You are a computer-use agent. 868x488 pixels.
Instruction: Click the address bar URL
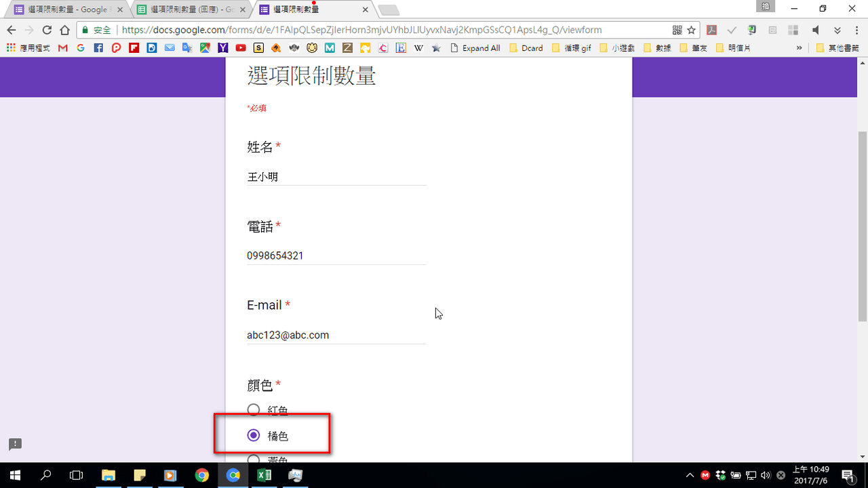tap(361, 30)
